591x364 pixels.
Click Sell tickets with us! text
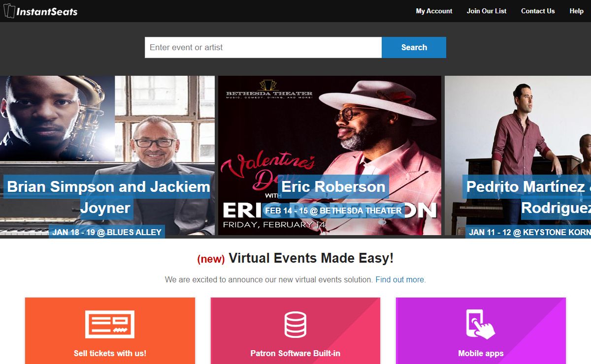tap(110, 353)
